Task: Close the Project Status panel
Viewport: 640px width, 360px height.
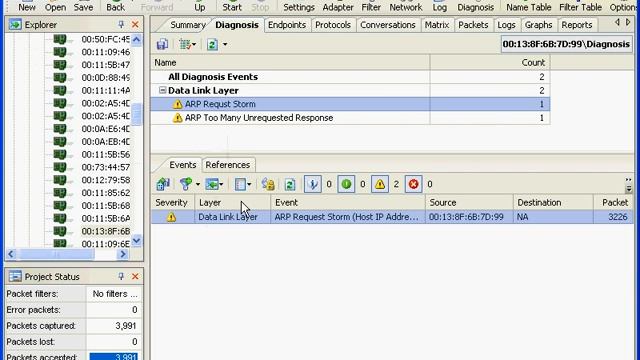Action: [135, 276]
